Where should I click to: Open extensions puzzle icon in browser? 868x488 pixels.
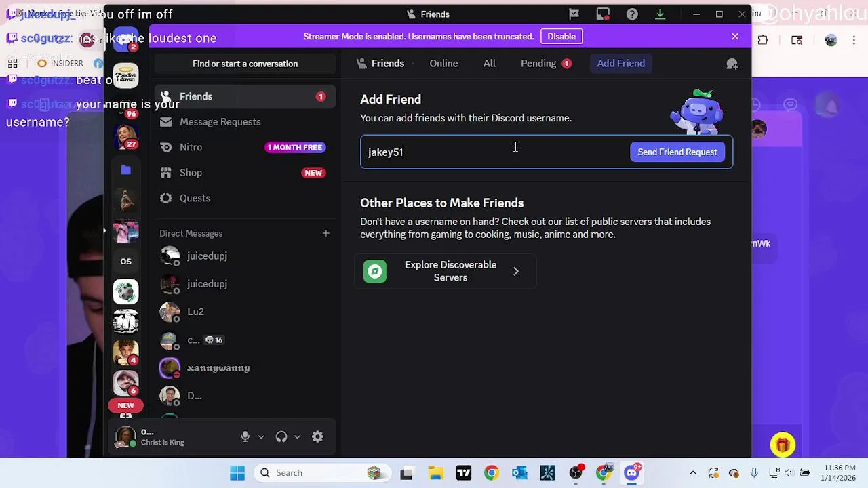coord(763,40)
